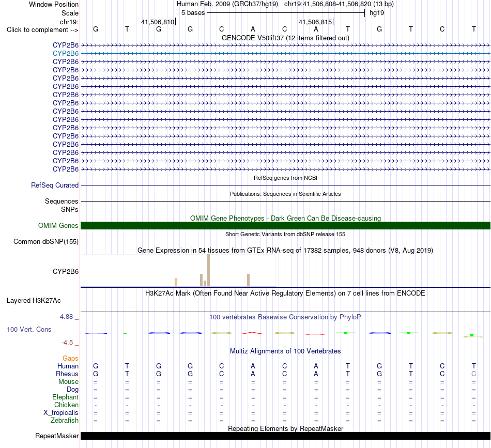Click the Window Position label
This screenshot has width=491, height=448.
pyautogui.click(x=54, y=4)
